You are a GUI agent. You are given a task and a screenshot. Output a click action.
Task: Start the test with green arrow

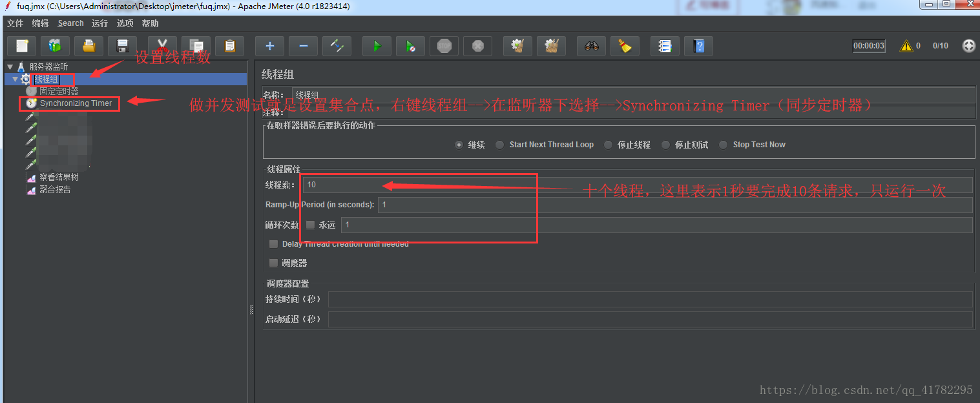coord(377,46)
